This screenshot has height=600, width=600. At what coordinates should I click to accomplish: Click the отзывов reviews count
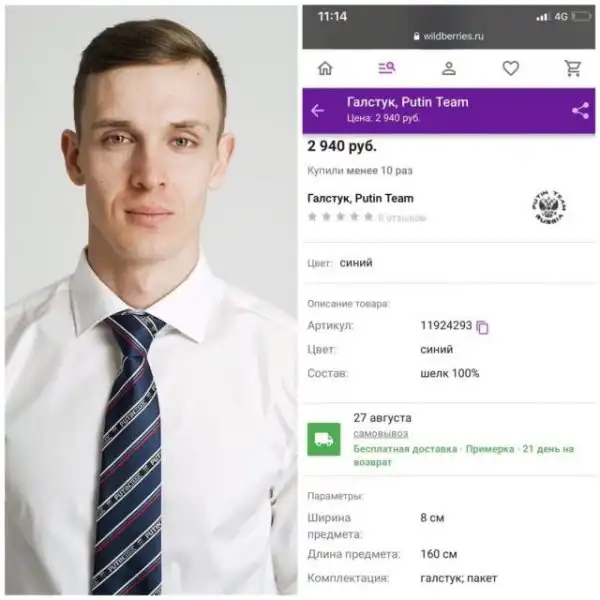click(402, 218)
